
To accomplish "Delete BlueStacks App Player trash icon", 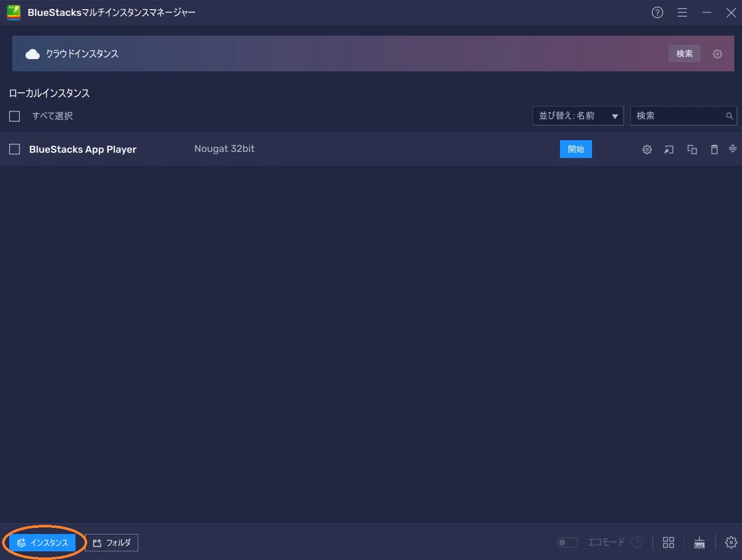I will [x=714, y=149].
